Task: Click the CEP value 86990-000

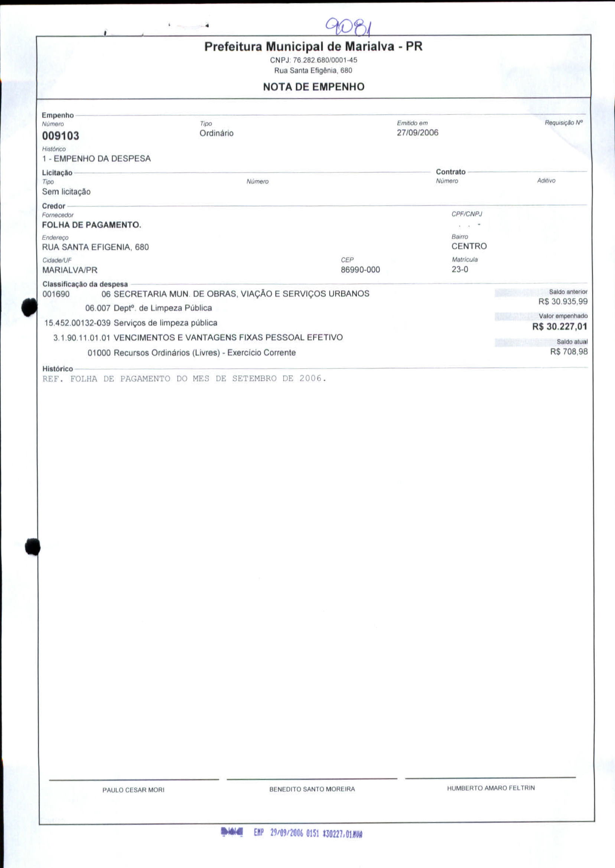Action: point(360,270)
